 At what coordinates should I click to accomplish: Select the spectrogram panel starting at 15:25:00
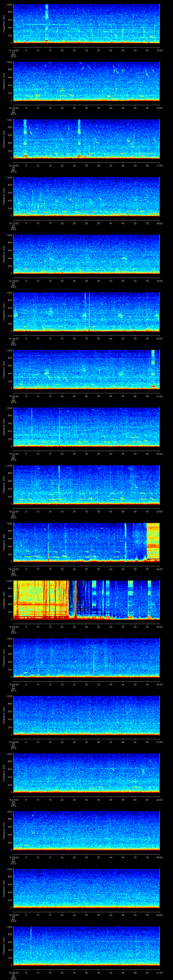[x=86, y=658]
